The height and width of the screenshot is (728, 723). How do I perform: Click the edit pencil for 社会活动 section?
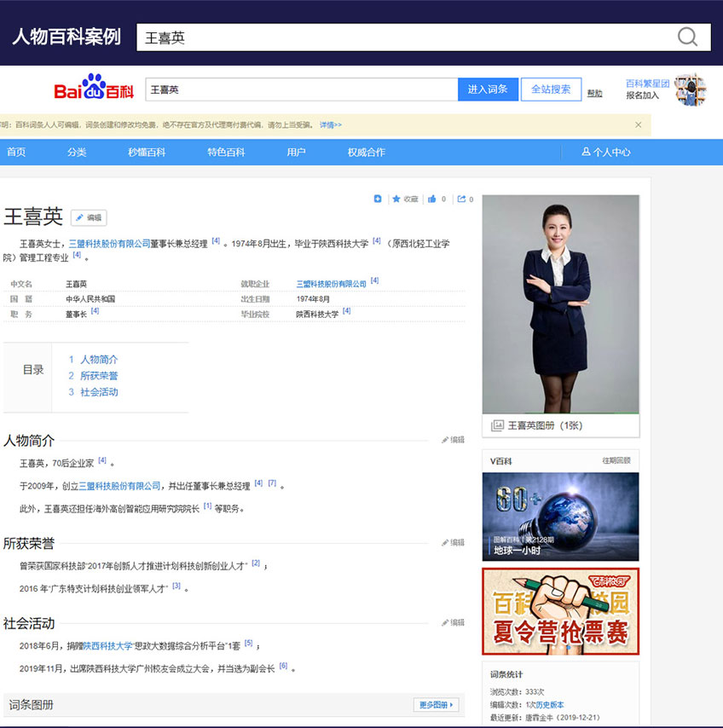[453, 622]
